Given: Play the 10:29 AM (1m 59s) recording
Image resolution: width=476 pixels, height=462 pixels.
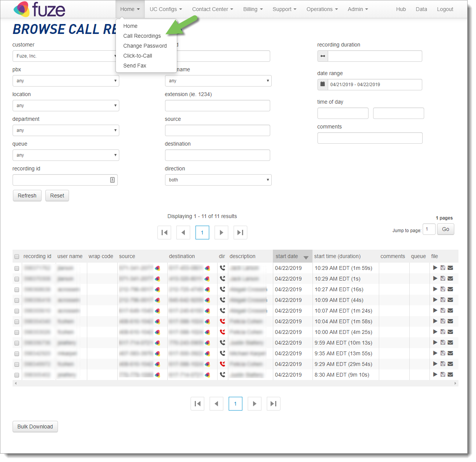Looking at the screenshot, I should (435, 268).
